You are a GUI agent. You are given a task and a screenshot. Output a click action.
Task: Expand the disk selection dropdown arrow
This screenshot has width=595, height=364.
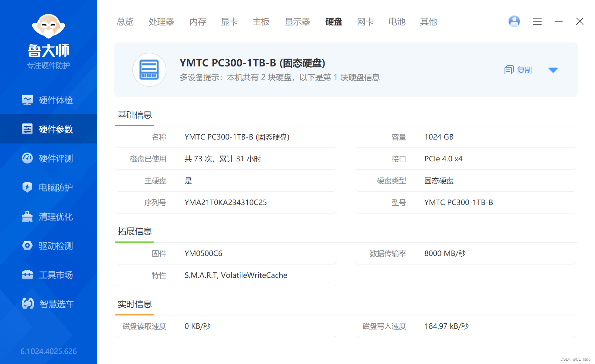(553, 70)
